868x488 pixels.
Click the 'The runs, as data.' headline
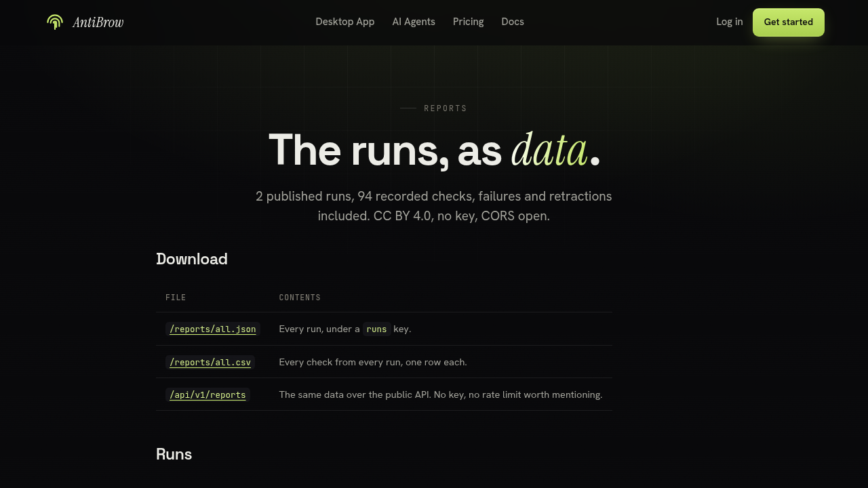pos(434,150)
